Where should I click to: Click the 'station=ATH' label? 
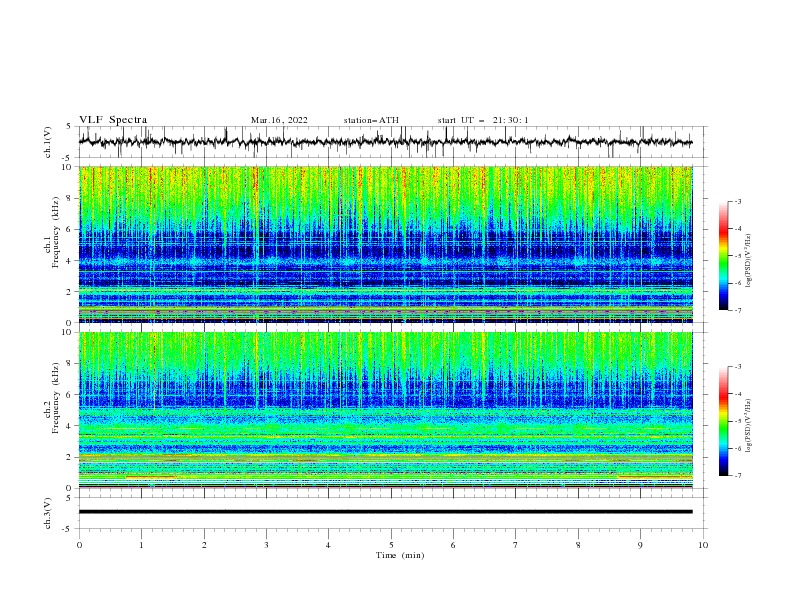[x=371, y=120]
